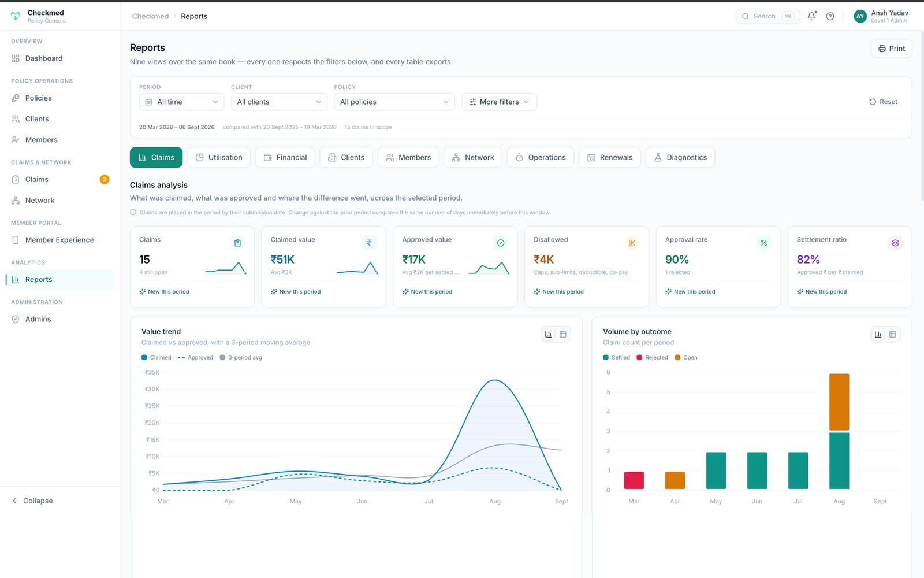Click the Search field

tap(767, 16)
